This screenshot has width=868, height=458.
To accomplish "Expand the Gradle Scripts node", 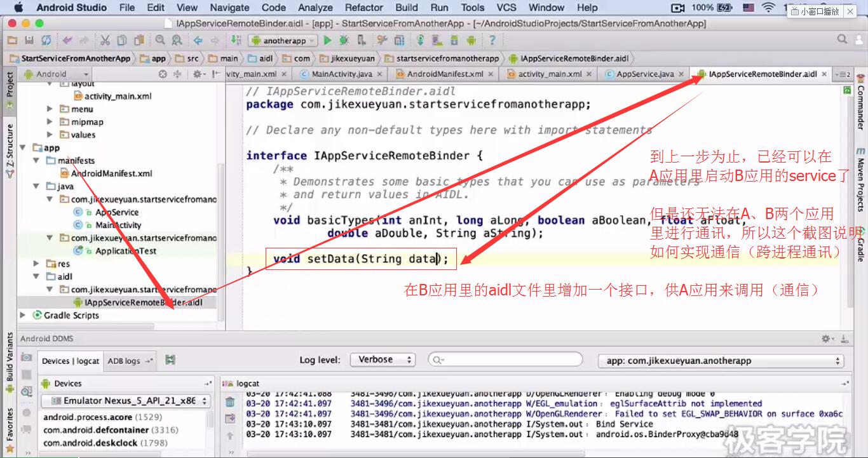I will point(24,315).
